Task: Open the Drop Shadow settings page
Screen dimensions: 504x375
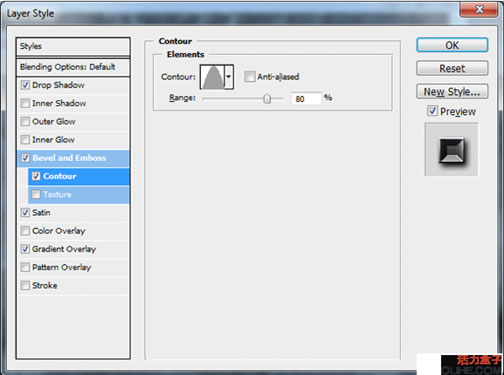Action: 58,85
